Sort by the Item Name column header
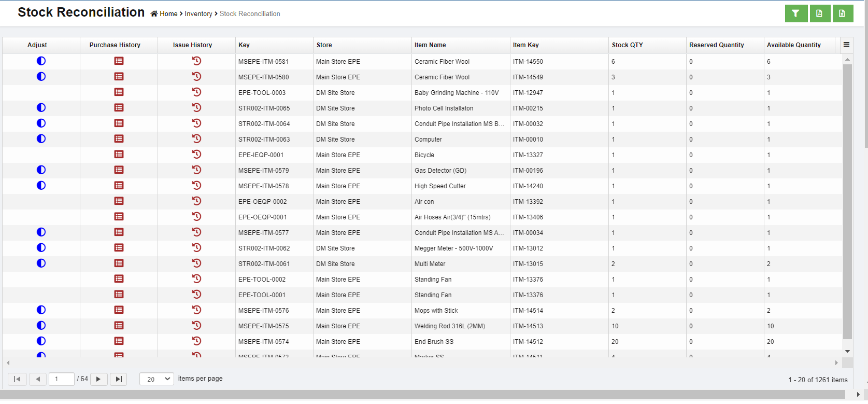Screen dimensions: 868x404 point(430,45)
